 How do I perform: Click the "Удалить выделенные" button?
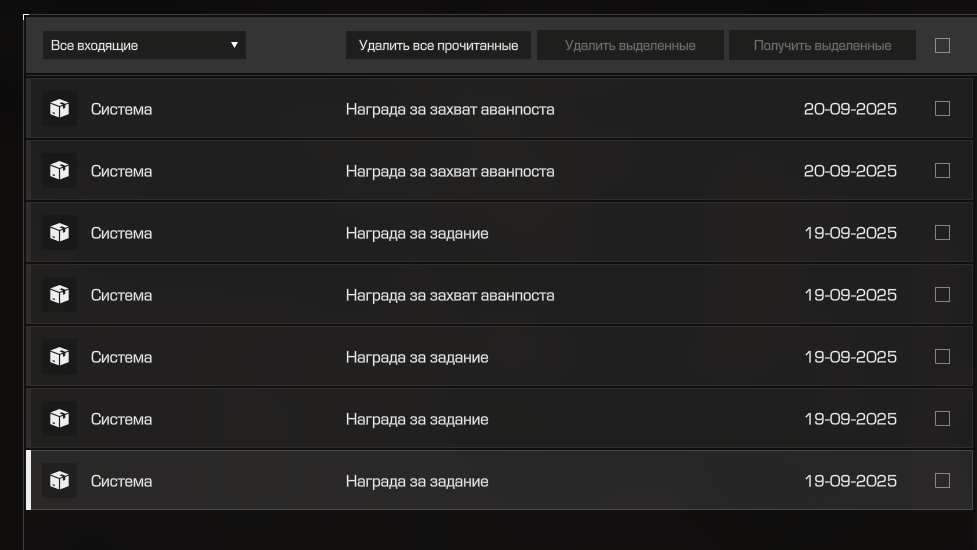point(630,45)
